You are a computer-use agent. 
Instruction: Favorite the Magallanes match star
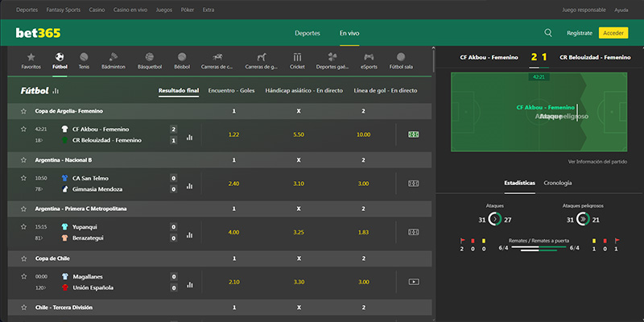pyautogui.click(x=23, y=276)
